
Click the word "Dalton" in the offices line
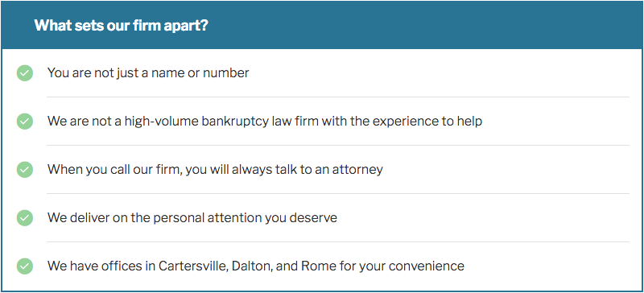coord(251,266)
